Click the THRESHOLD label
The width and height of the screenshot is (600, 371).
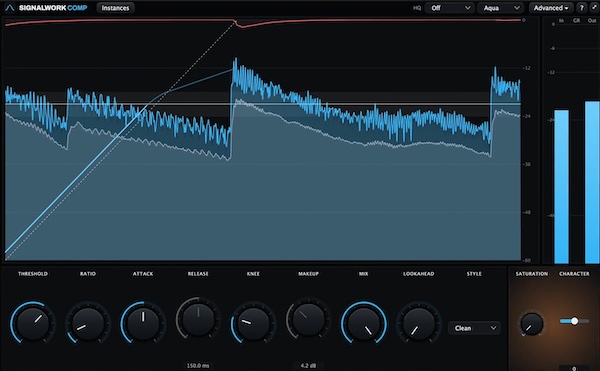pos(33,274)
